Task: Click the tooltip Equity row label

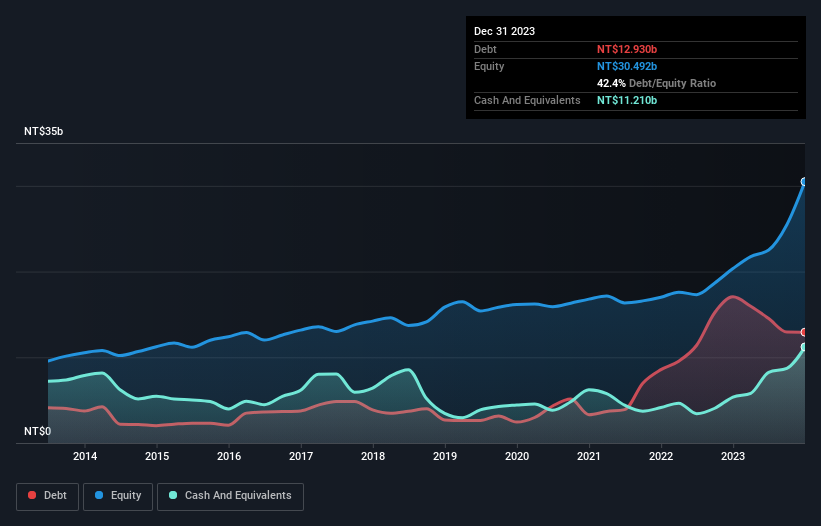Action: (489, 66)
